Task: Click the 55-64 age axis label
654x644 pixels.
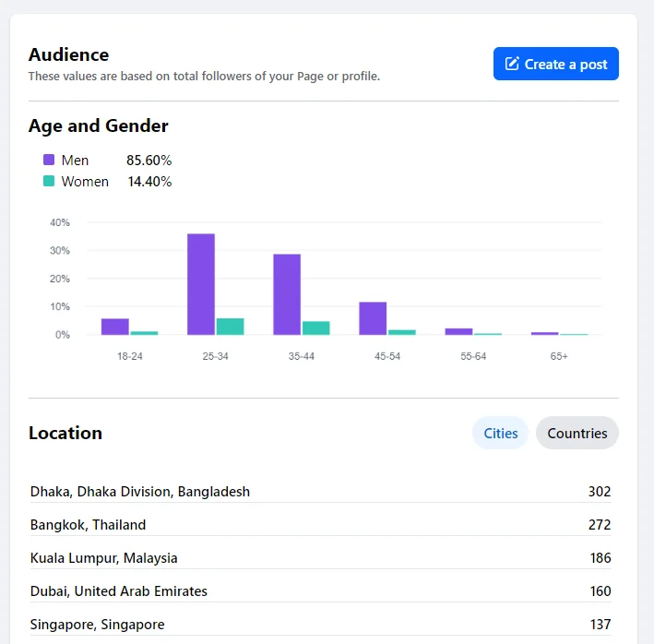Action: 473,356
